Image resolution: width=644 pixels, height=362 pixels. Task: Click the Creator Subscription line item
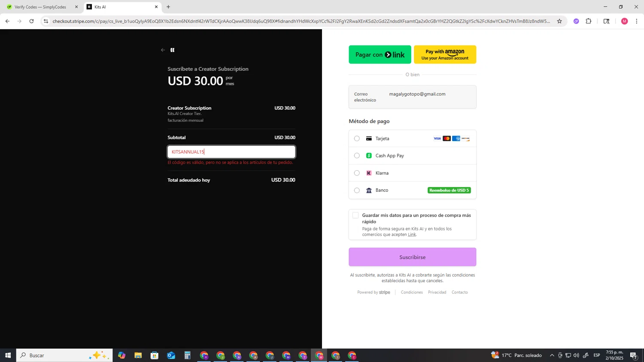pyautogui.click(x=231, y=114)
